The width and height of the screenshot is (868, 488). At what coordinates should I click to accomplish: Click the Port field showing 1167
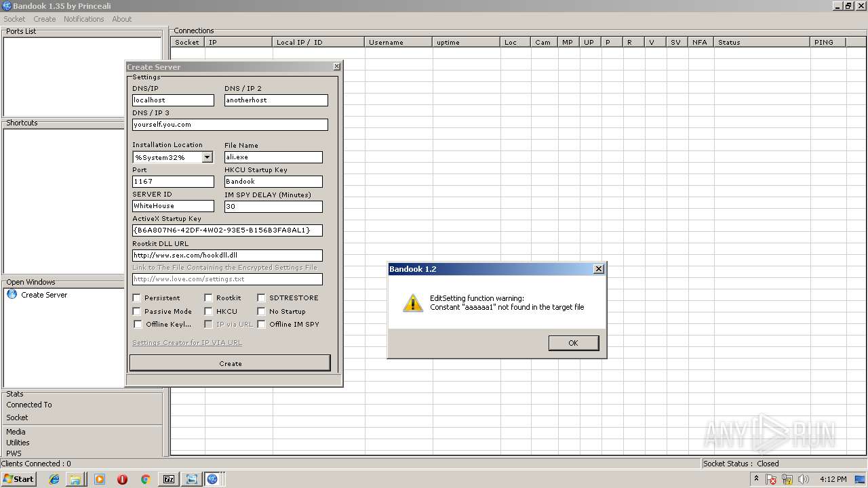(173, 182)
